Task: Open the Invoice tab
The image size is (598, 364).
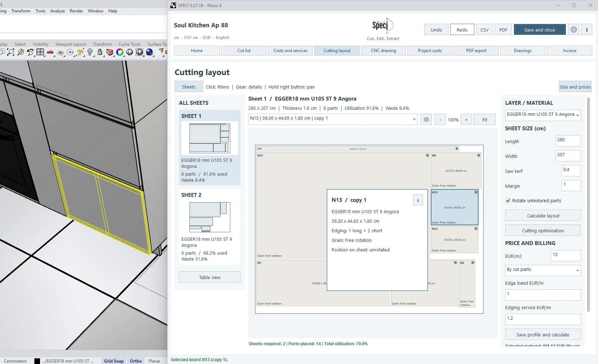Action: tap(569, 51)
